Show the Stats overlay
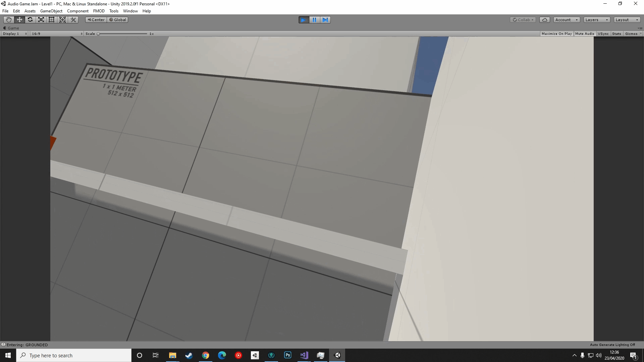Screen dimensions: 644x362 point(616,34)
